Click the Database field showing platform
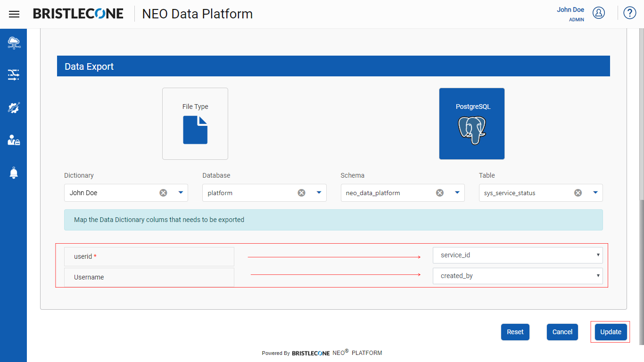Screen dimensions: 644x362 264,193
